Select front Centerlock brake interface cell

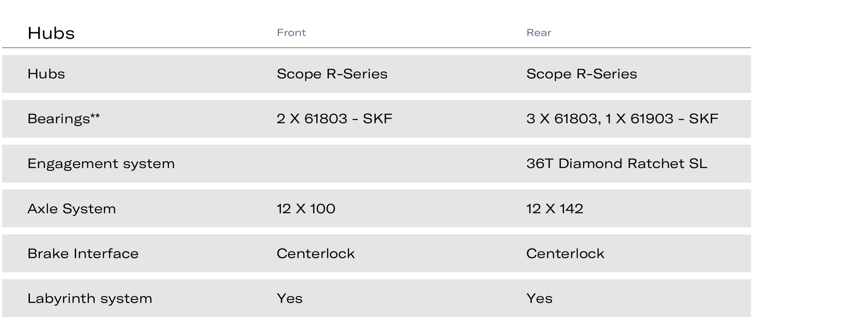(x=316, y=254)
